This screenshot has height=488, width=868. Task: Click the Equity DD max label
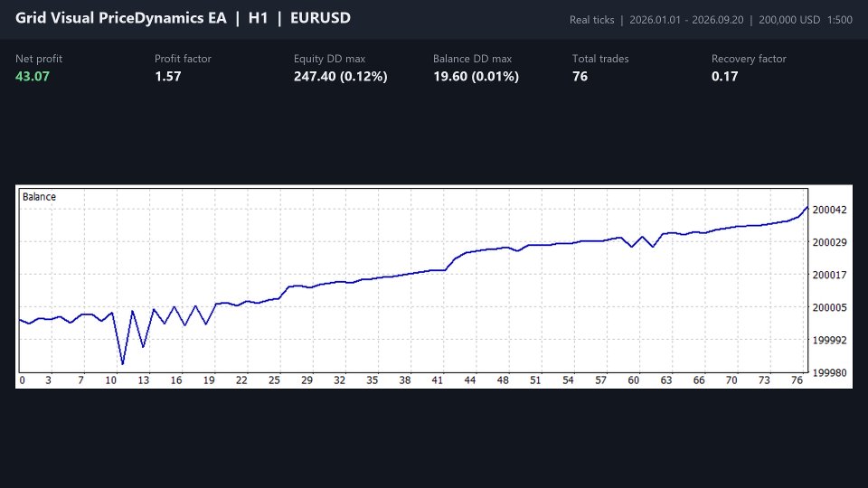pyautogui.click(x=329, y=59)
